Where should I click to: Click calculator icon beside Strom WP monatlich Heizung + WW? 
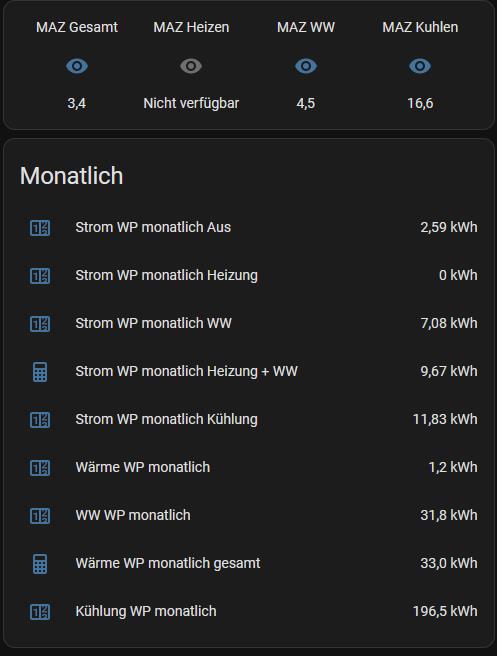click(x=40, y=372)
